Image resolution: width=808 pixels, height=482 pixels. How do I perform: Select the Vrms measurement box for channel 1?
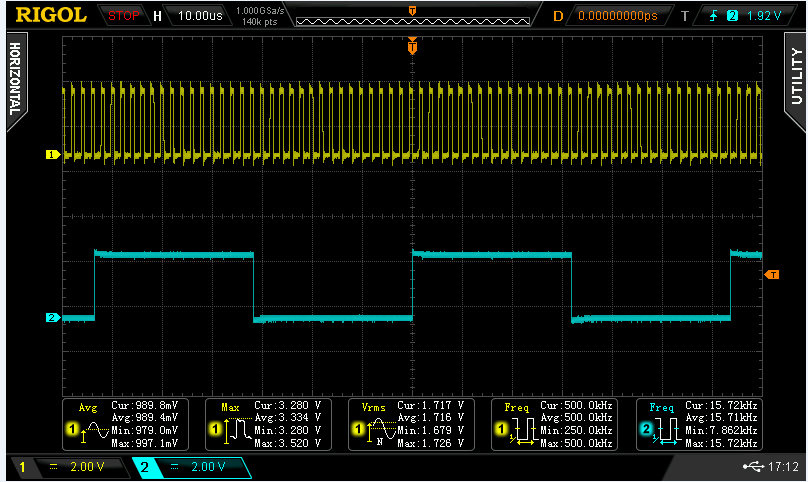(x=411, y=424)
